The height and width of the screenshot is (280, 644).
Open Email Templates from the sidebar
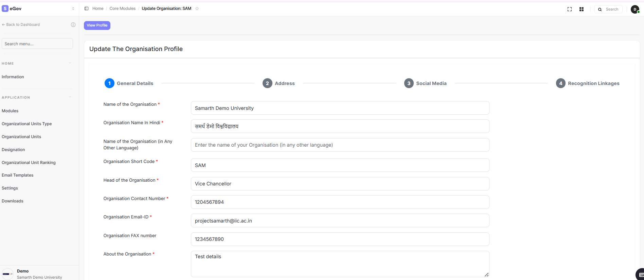[x=18, y=175]
